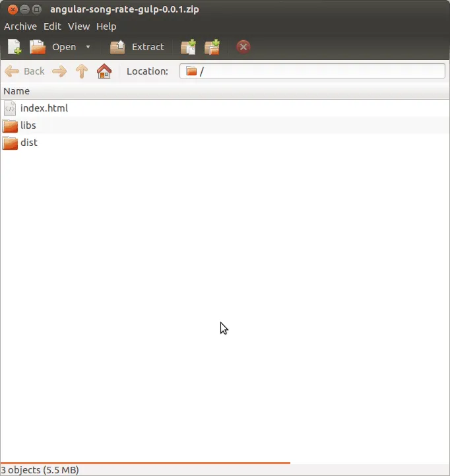
Task: Select the dist folder
Action: click(x=28, y=143)
